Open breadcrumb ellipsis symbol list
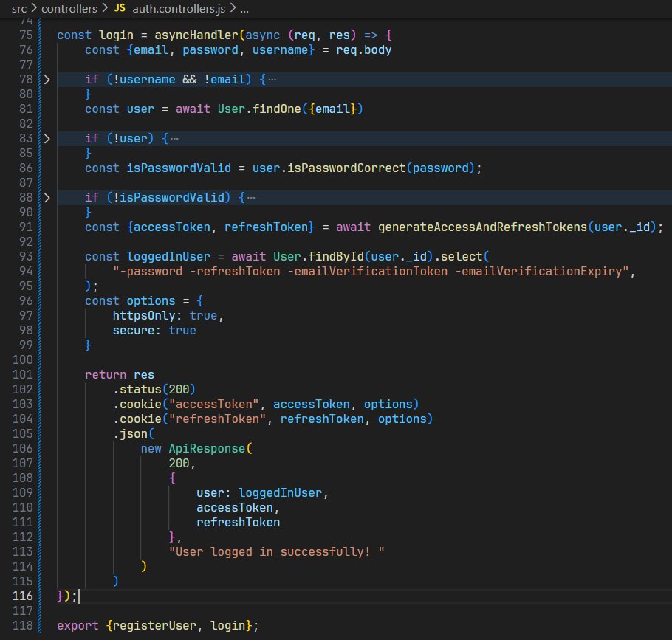The image size is (672, 640). click(x=244, y=9)
